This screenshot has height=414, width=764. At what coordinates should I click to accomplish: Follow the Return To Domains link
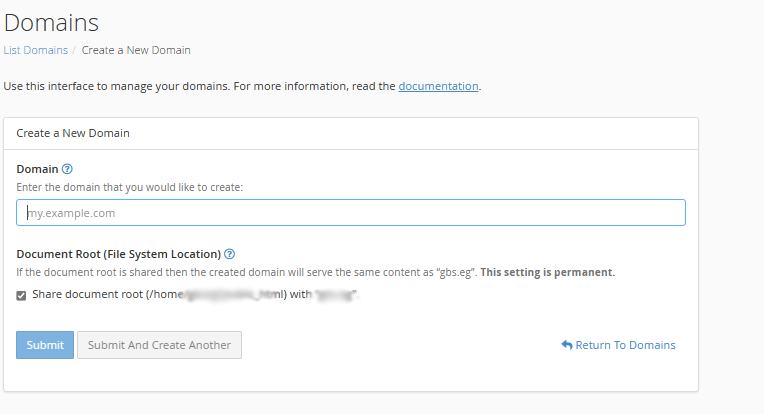625,345
